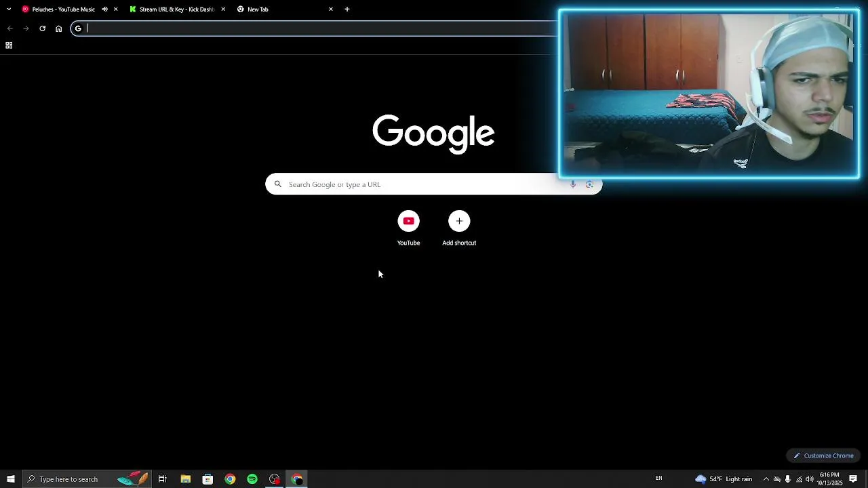This screenshot has height=488, width=868.
Task: Open File Explorer from taskbar
Action: [x=185, y=479]
